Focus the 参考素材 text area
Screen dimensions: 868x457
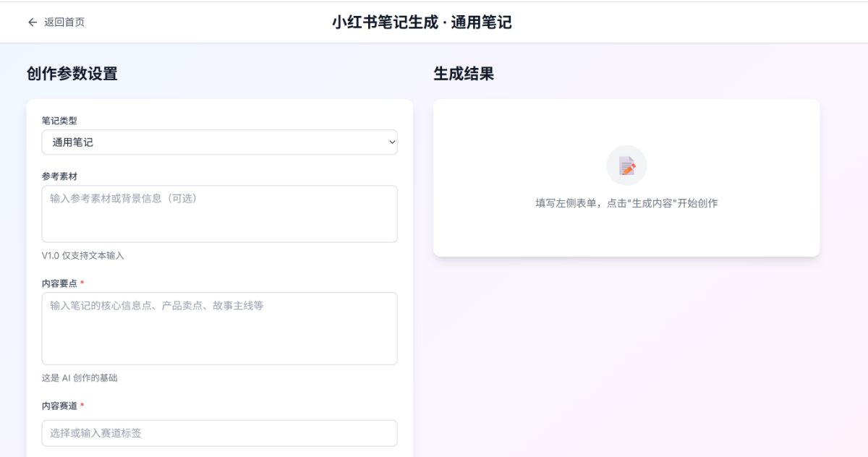click(x=219, y=213)
